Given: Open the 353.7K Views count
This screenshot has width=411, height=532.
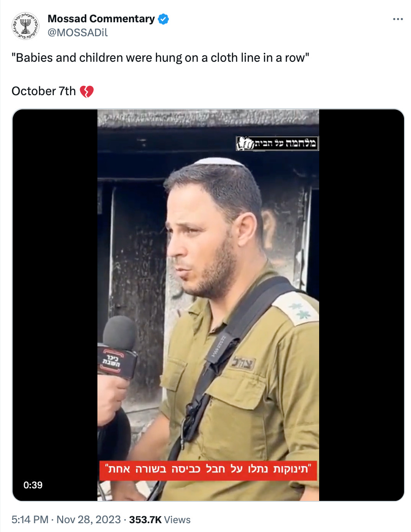Looking at the screenshot, I should coord(160,519).
